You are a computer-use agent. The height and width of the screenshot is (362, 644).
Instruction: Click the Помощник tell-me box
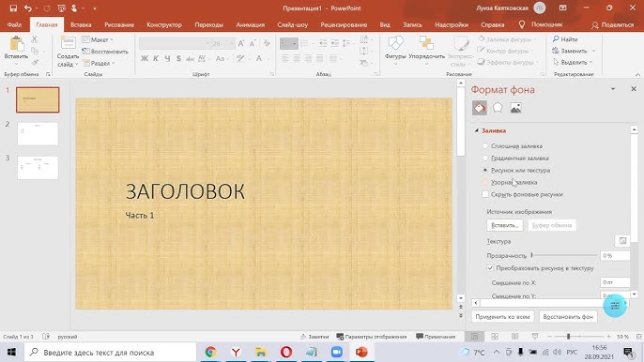tap(541, 25)
